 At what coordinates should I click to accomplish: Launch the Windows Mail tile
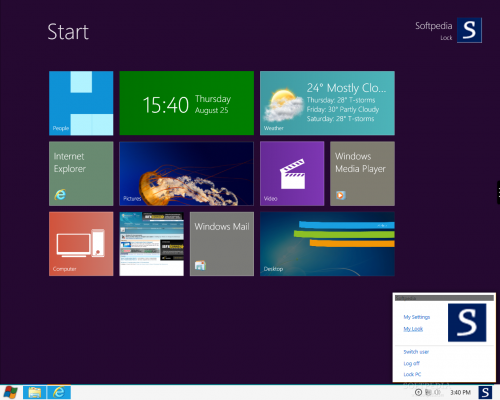point(222,244)
